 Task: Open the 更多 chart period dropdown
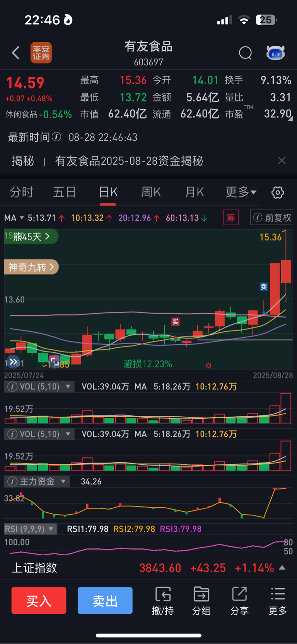tap(241, 192)
